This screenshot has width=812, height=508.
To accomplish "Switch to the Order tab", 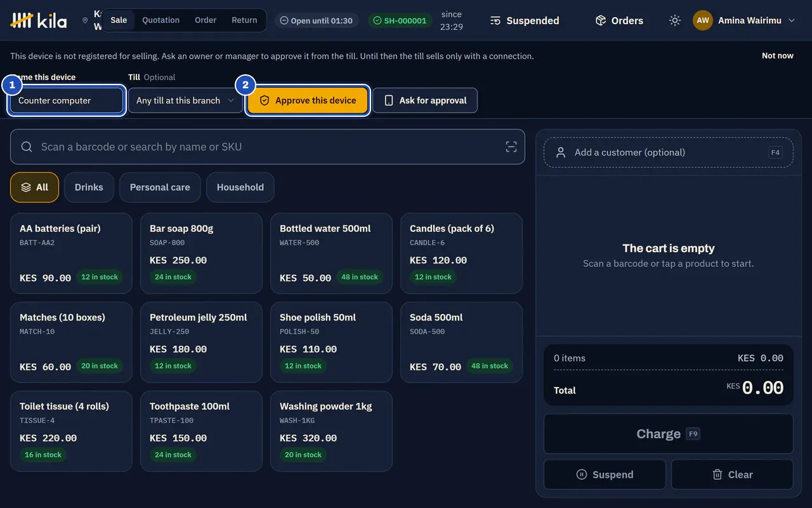I will 206,20.
